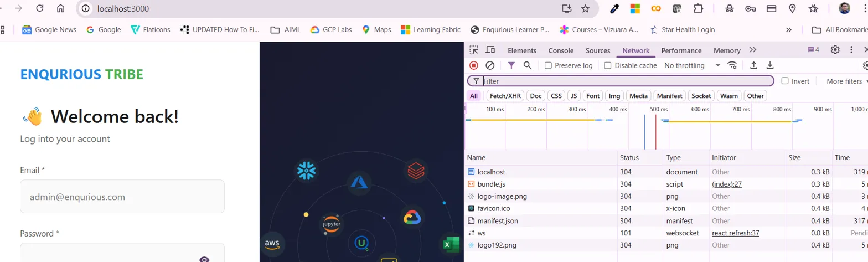The width and height of the screenshot is (868, 262).
Task: Open the Sources tab
Action: pos(598,50)
